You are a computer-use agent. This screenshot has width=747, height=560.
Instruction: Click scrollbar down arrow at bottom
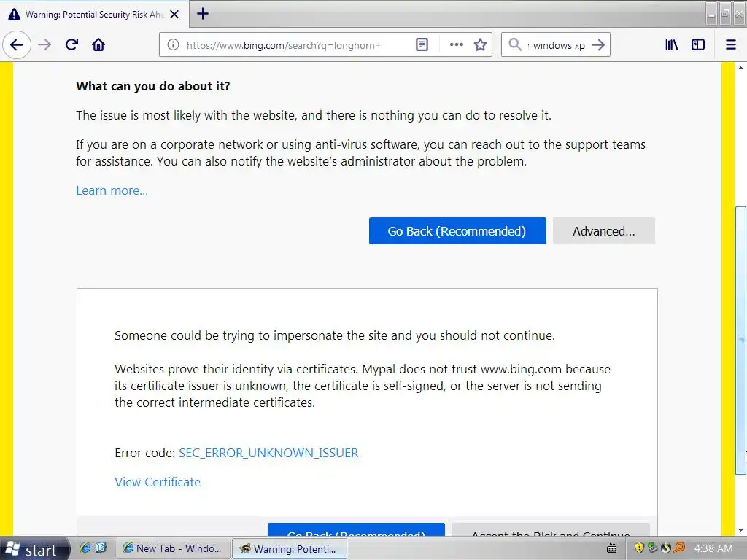[x=740, y=530]
